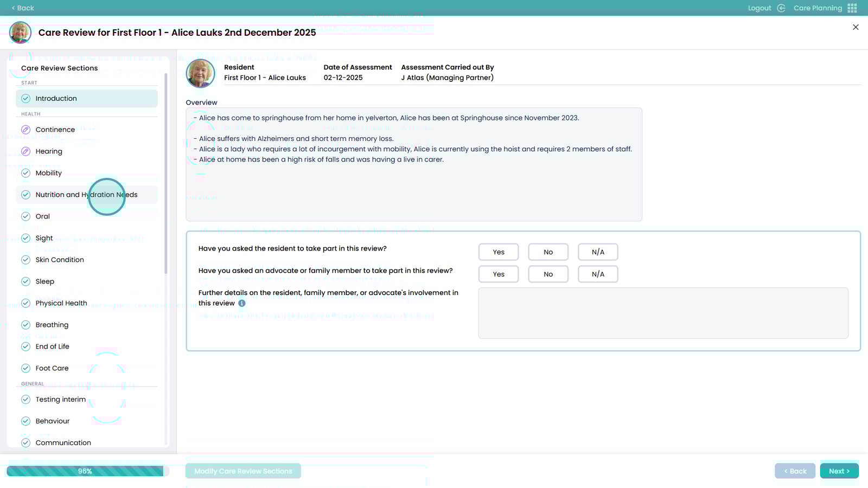
Task: Click the Continence pencil status icon
Action: pyautogui.click(x=25, y=130)
